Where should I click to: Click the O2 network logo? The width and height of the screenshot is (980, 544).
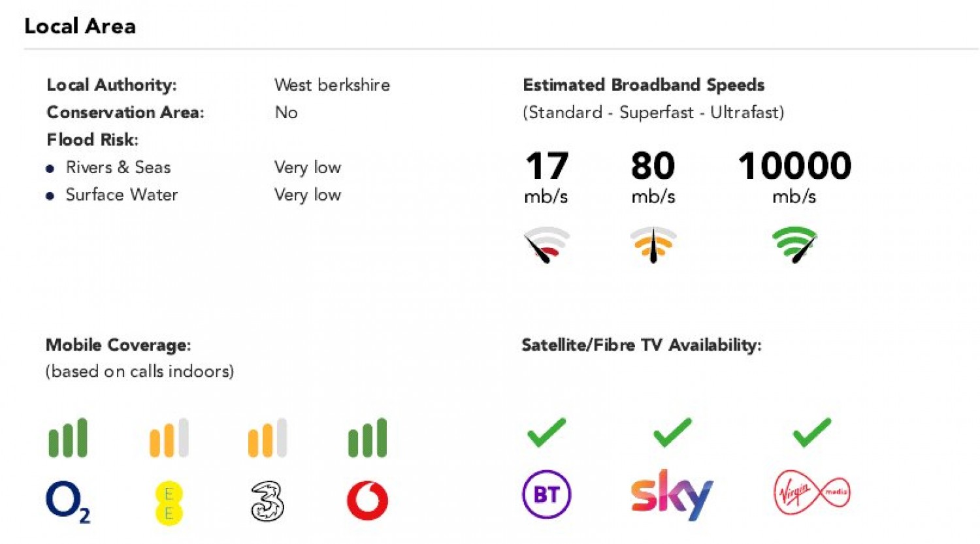pyautogui.click(x=67, y=502)
